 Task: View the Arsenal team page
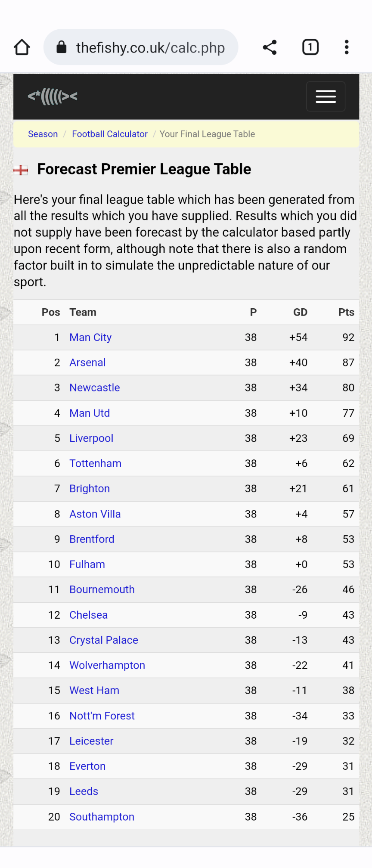pyautogui.click(x=87, y=363)
